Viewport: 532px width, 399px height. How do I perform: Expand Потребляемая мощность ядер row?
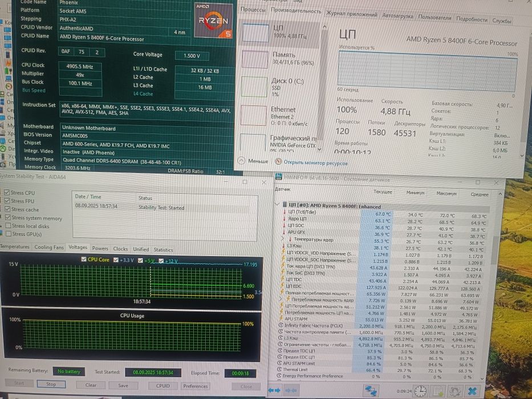[x=281, y=299]
